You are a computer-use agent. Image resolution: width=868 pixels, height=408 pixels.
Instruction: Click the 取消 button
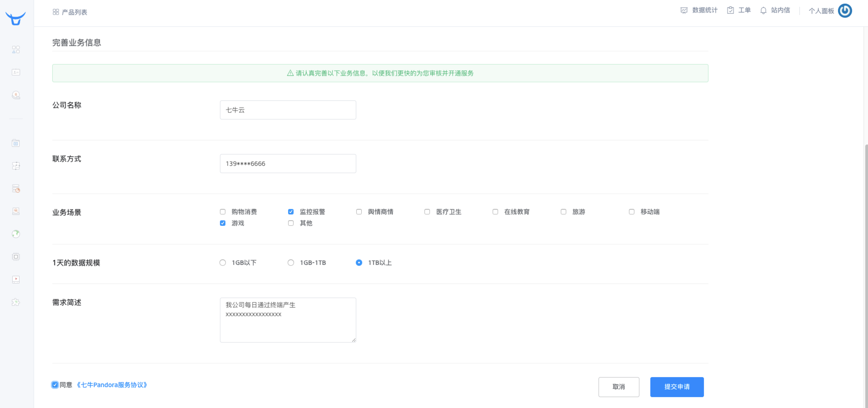coord(619,387)
